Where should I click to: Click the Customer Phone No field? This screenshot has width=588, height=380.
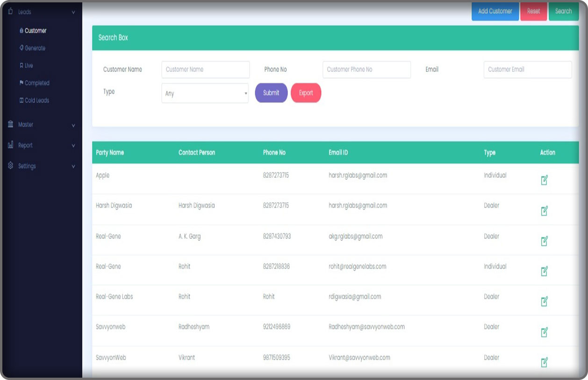pyautogui.click(x=366, y=70)
